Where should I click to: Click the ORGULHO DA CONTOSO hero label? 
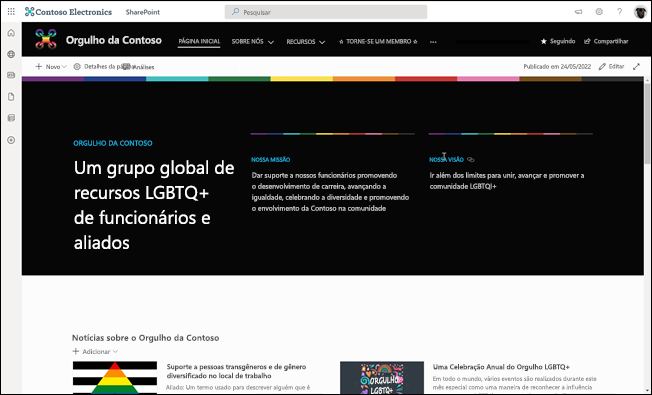coord(113,143)
